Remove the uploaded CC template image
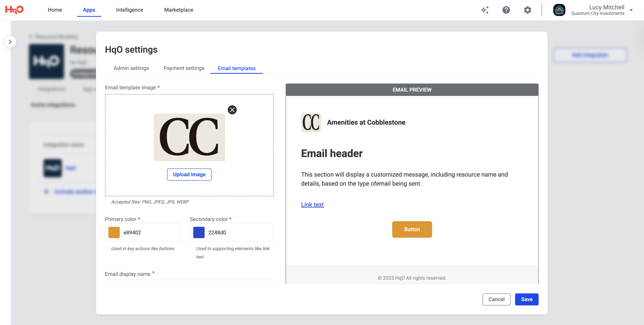Viewport: 644px width, 325px height. pos(232,110)
